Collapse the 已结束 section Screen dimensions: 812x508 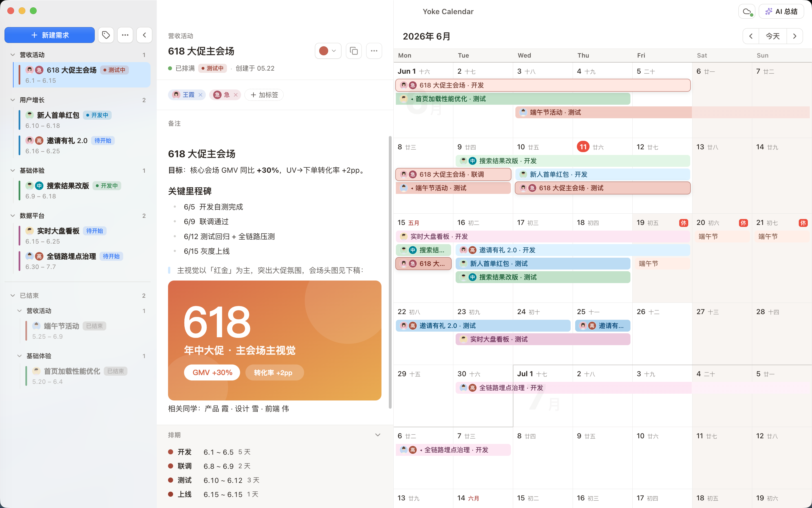(x=13, y=295)
